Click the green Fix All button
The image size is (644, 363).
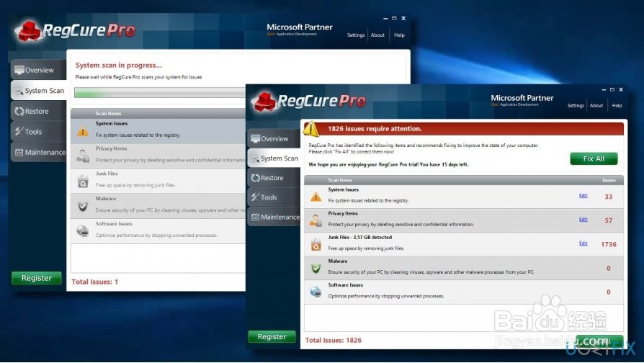594,158
